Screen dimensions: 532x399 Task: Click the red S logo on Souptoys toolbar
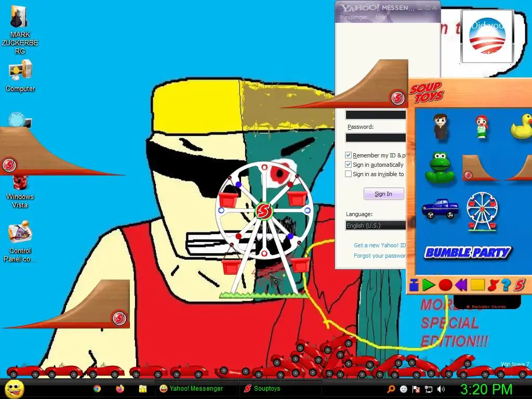click(519, 285)
